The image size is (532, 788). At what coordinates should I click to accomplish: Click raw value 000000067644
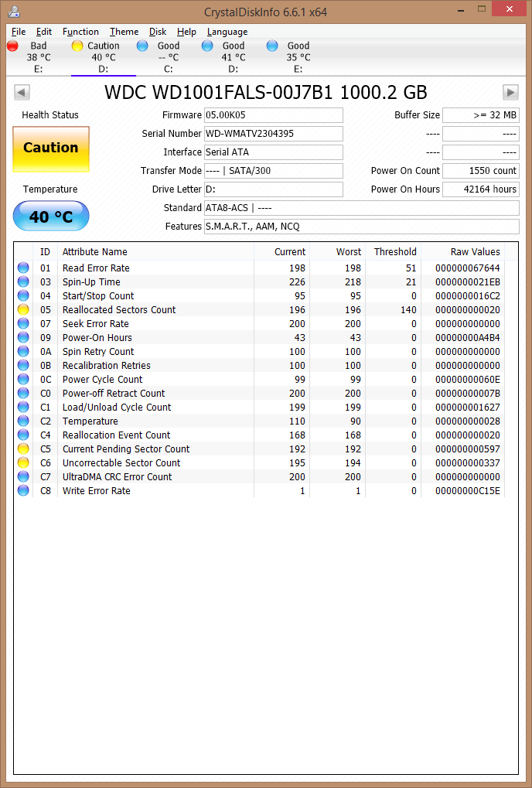click(x=468, y=268)
